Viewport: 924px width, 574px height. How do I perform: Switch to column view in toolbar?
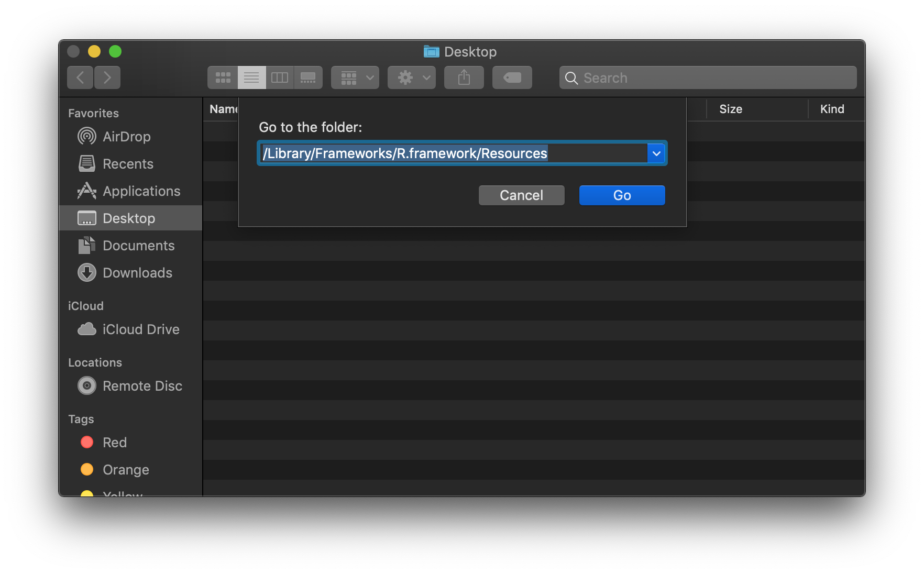pyautogui.click(x=280, y=78)
